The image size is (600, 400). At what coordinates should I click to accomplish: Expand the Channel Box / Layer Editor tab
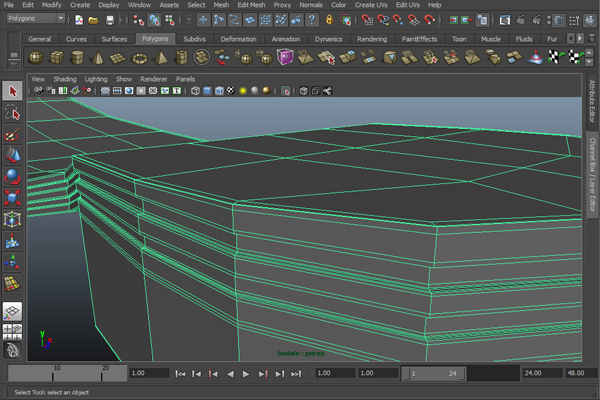(592, 174)
